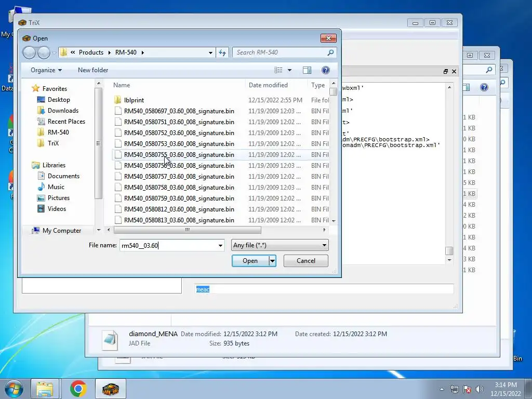This screenshot has width=532, height=399.
Task: Click in the Search RM-540 field
Action: 280,52
